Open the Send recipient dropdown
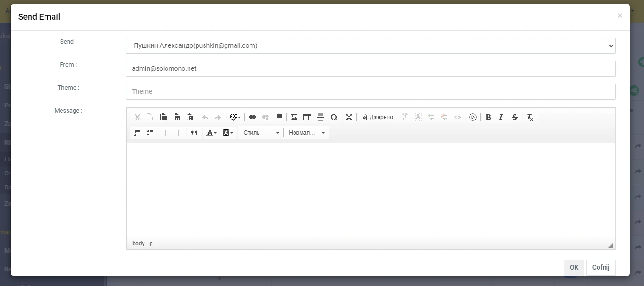644x286 pixels. pos(370,46)
